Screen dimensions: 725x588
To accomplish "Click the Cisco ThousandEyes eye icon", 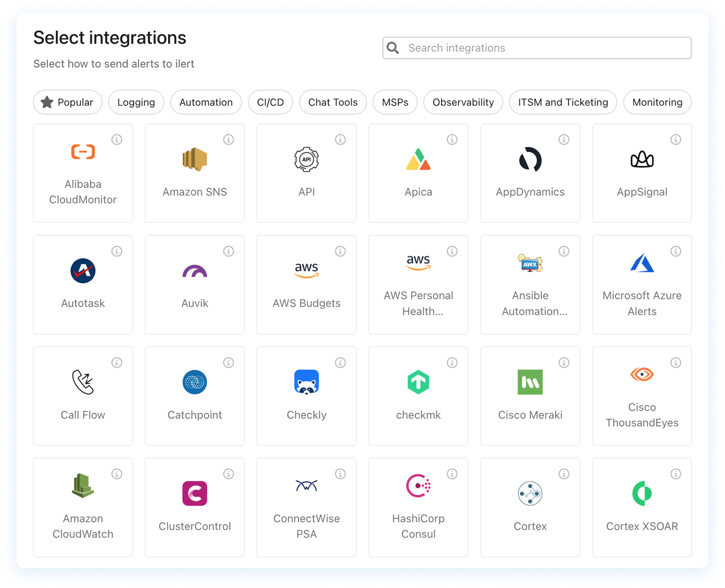I will point(642,374).
